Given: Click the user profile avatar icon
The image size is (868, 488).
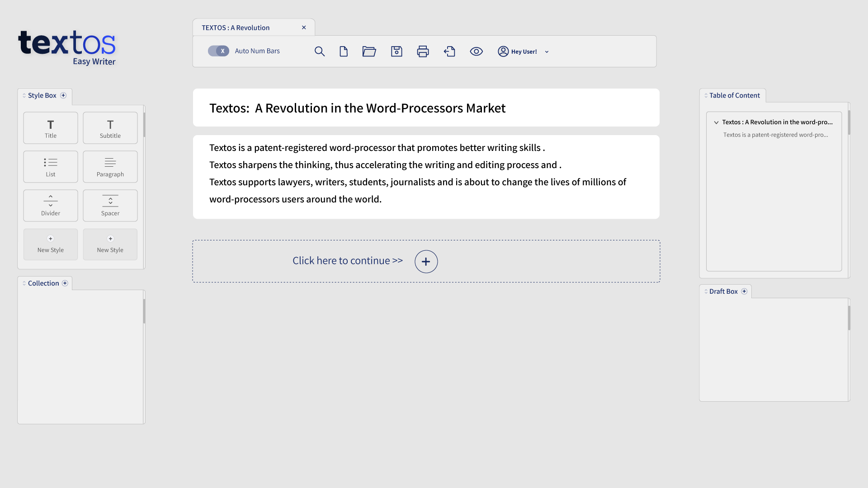Looking at the screenshot, I should click(x=503, y=52).
